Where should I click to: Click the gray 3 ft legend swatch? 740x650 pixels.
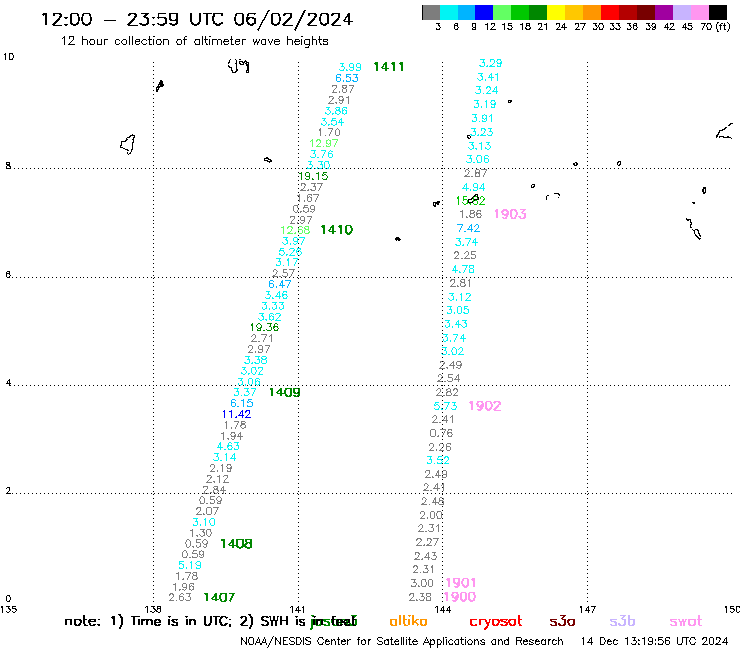[x=431, y=12]
